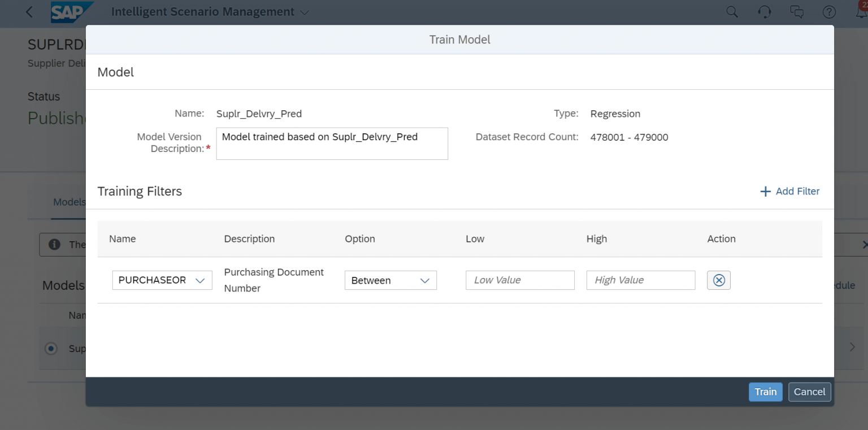Viewport: 868px width, 430px height.
Task: Switch to the Models tab
Action: point(69,202)
